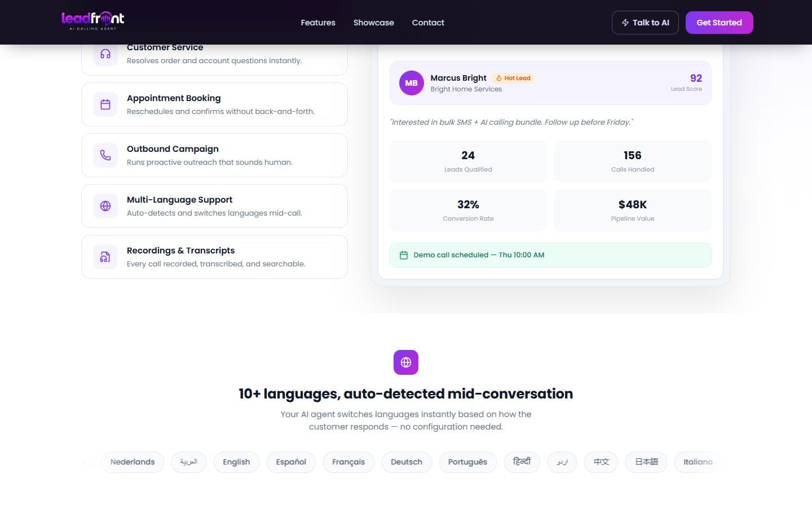The image size is (812, 508).
Task: Click the English language chip
Action: point(236,462)
